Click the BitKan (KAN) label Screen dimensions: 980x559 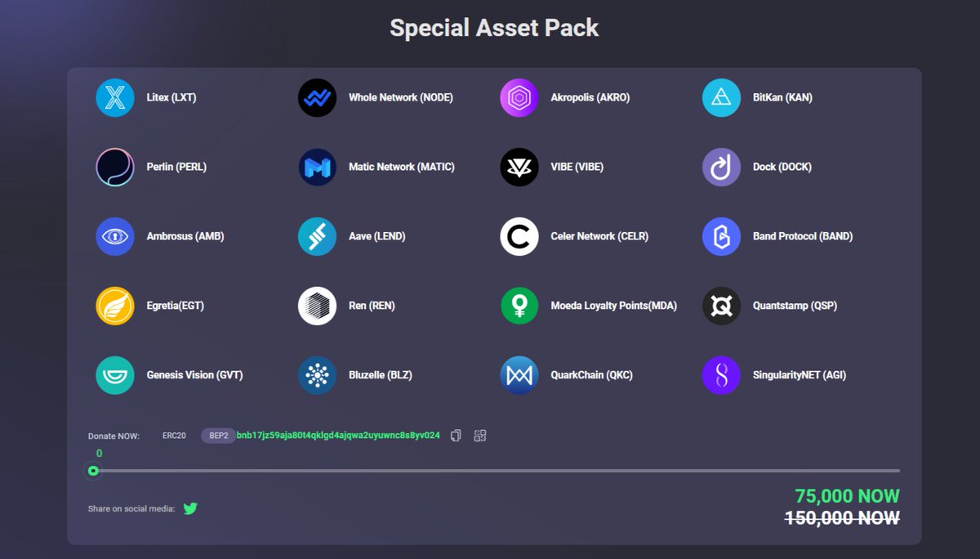pyautogui.click(x=782, y=97)
